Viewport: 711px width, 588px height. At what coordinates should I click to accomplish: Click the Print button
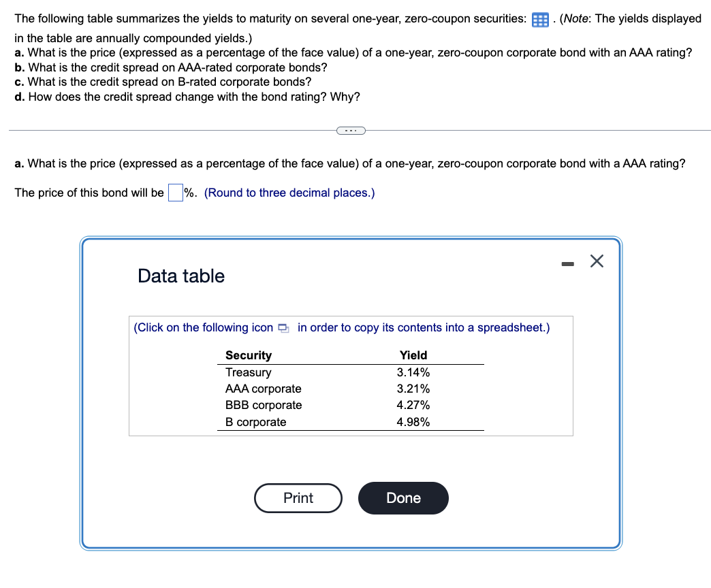[x=298, y=498]
